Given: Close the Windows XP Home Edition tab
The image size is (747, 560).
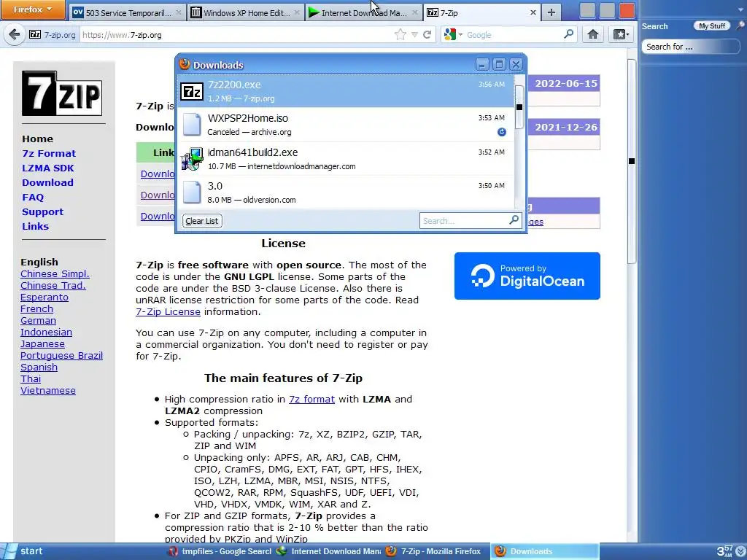Looking at the screenshot, I should click(296, 13).
